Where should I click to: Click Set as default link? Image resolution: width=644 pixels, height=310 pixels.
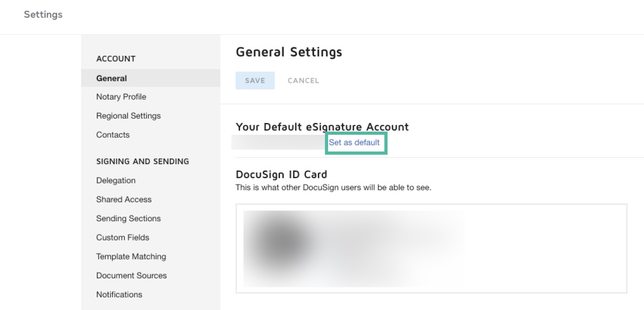coord(355,143)
